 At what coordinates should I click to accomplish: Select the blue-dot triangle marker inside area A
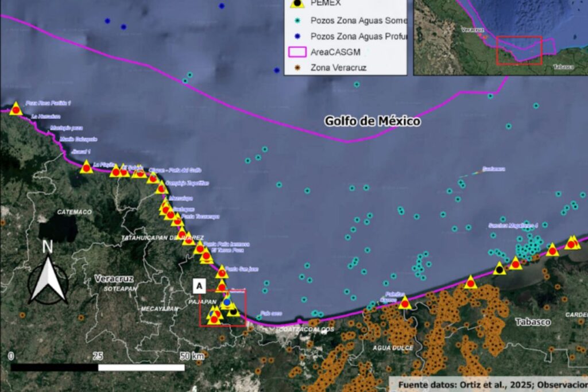click(x=227, y=301)
